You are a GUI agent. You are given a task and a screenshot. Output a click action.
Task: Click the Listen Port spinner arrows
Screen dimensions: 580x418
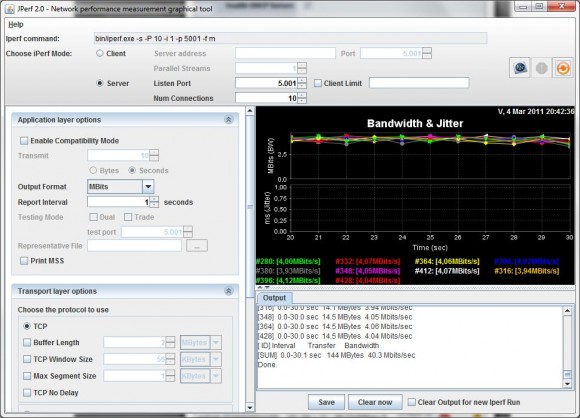[302, 83]
